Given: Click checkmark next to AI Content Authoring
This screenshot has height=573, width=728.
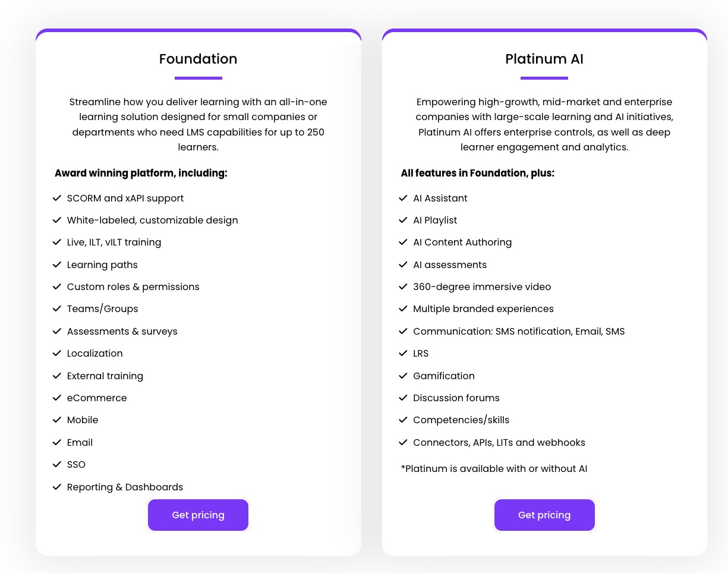Looking at the screenshot, I should coord(403,242).
